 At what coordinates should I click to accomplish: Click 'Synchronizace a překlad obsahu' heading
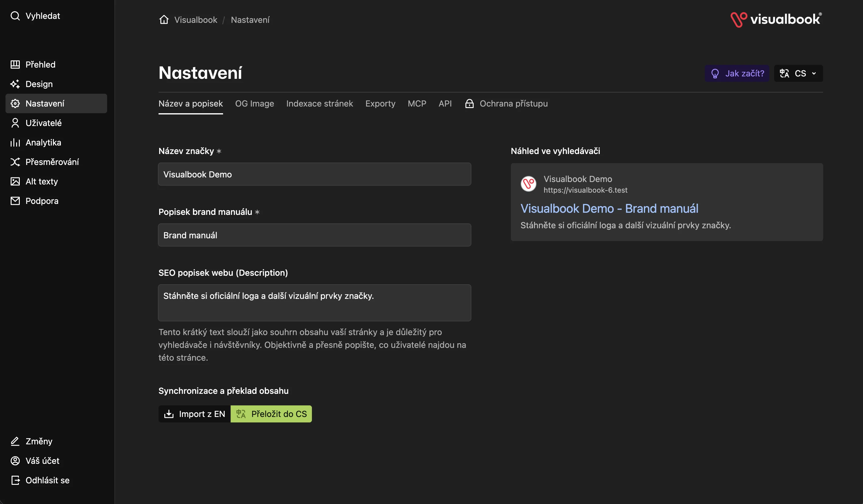coord(223,391)
